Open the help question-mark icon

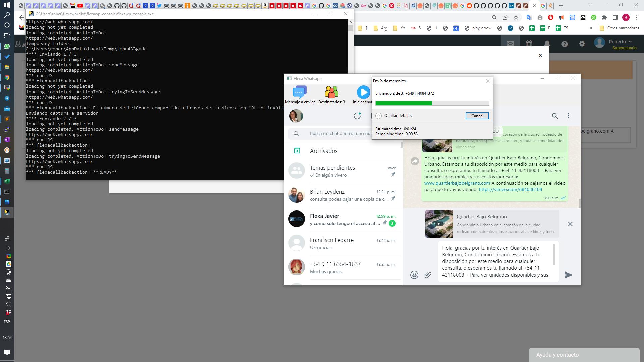click(x=564, y=44)
